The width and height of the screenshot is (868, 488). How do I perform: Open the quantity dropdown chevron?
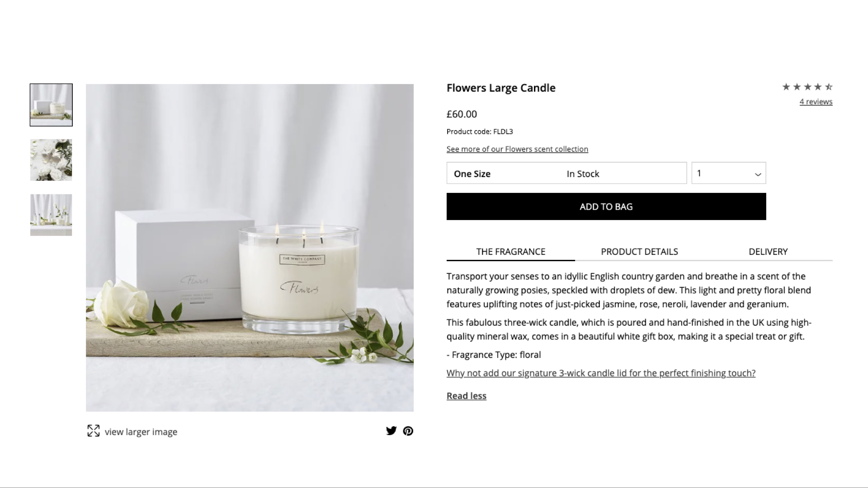(758, 174)
